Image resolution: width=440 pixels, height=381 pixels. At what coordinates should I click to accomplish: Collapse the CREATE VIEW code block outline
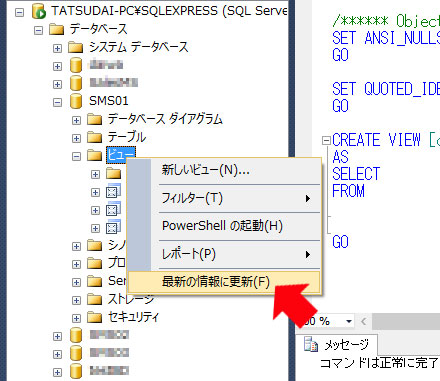pyautogui.click(x=326, y=140)
